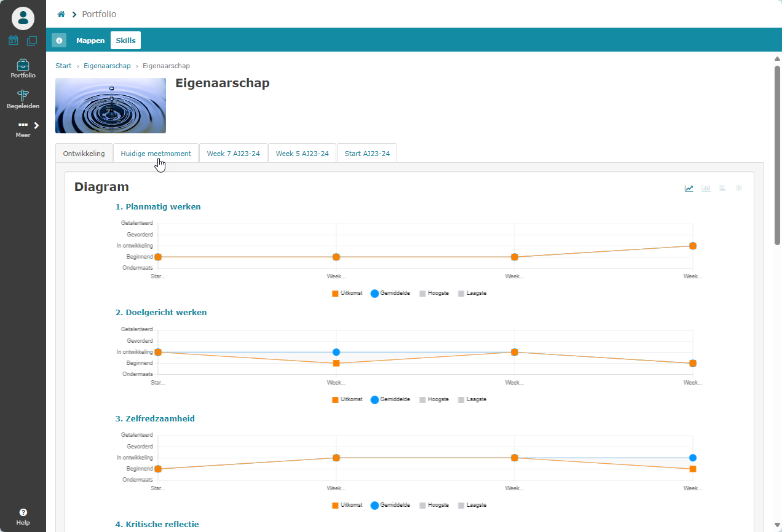Select the Huidige meetmoment tab
Image resolution: width=782 pixels, height=532 pixels.
click(x=156, y=154)
